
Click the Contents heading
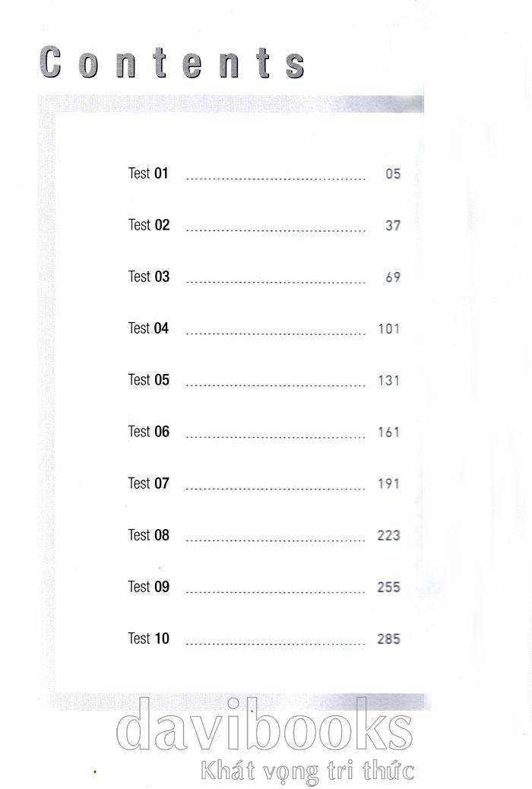coord(173,63)
